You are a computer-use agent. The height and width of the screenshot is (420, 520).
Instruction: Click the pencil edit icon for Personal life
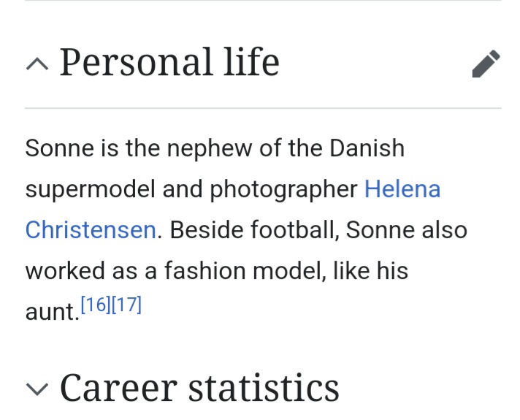[486, 64]
